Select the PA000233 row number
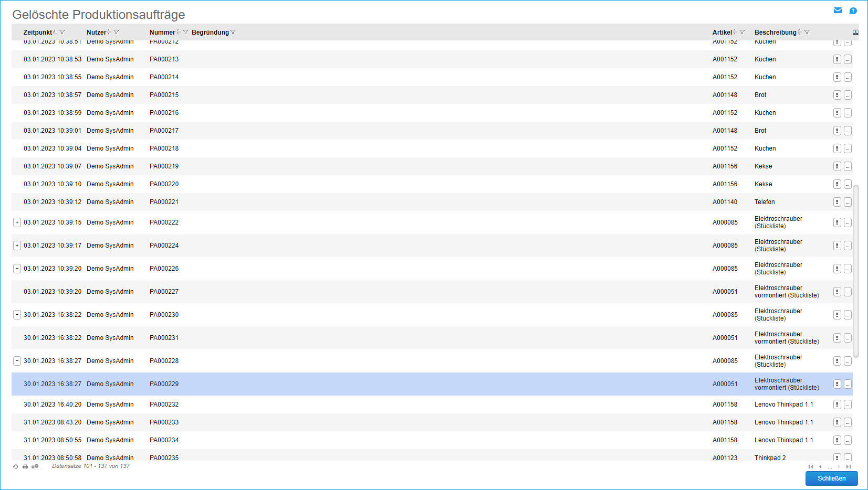Viewport: 868px width, 490px height. click(164, 422)
